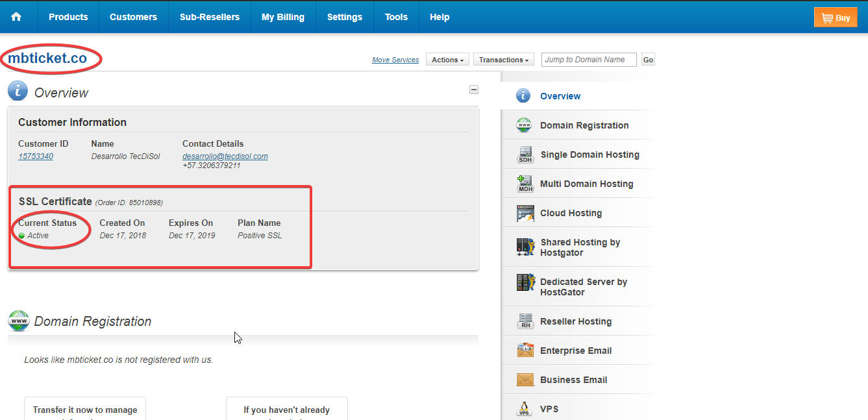Open the My Billing menu
Image resolution: width=868 pixels, height=420 pixels.
click(283, 17)
